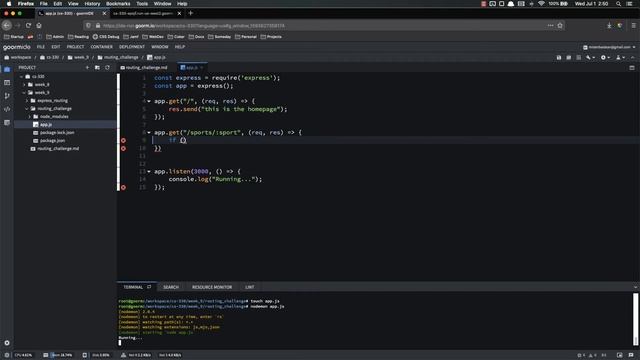Viewport: 640px width, 360px height.
Task: Fold the app.listen block at line 13
Action: [149, 171]
